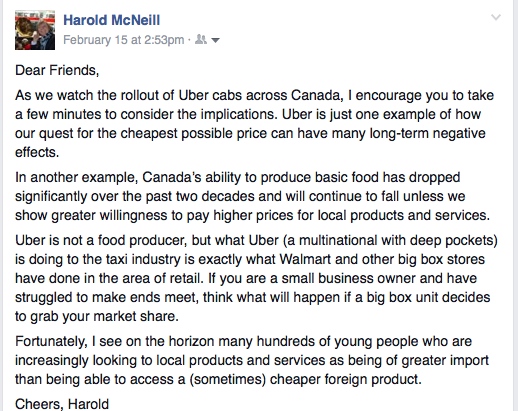Image resolution: width=518 pixels, height=411 pixels.
Task: Click the word 'Canada,' in the first paragraph
Action: click(317, 96)
